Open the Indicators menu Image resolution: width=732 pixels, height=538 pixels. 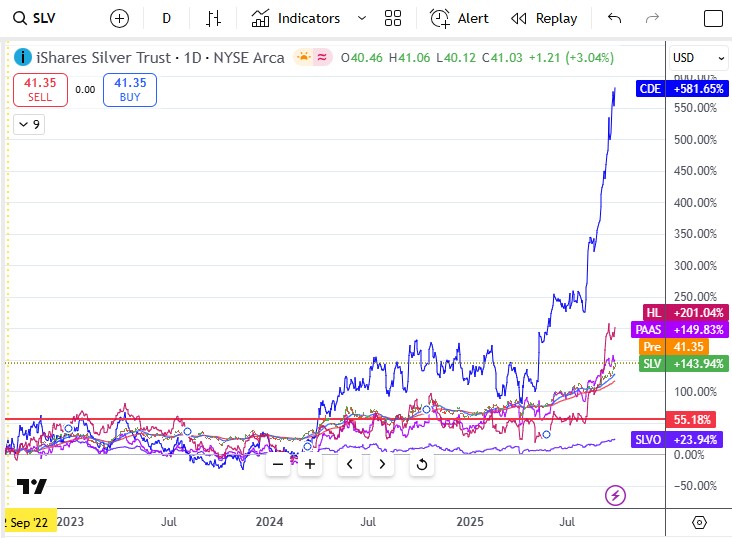(x=297, y=18)
